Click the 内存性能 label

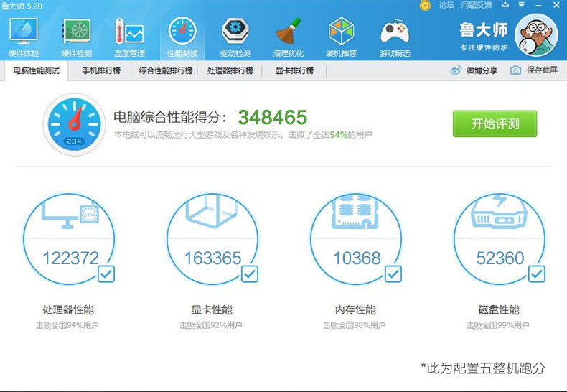[355, 310]
